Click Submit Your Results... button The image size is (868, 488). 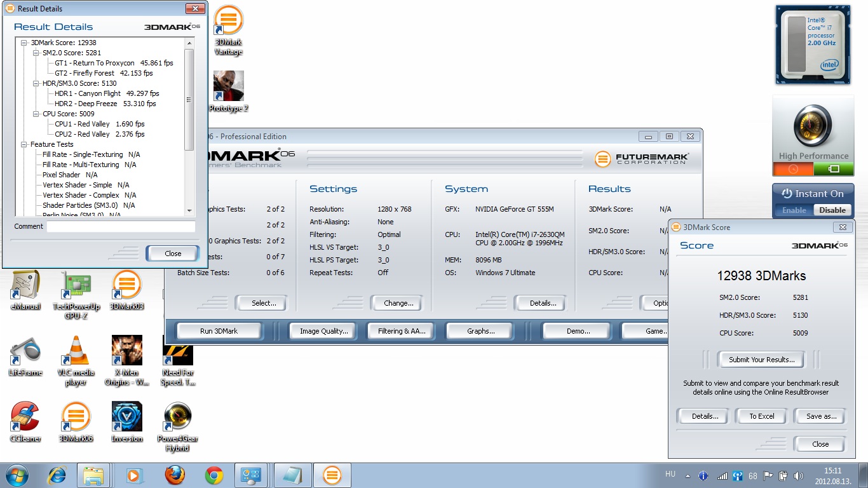coord(761,360)
